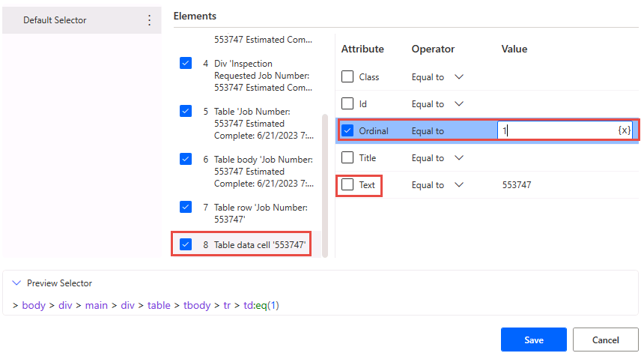This screenshot has height=353, width=644.
Task: Enable the Id attribute checkbox
Action: [x=347, y=103]
